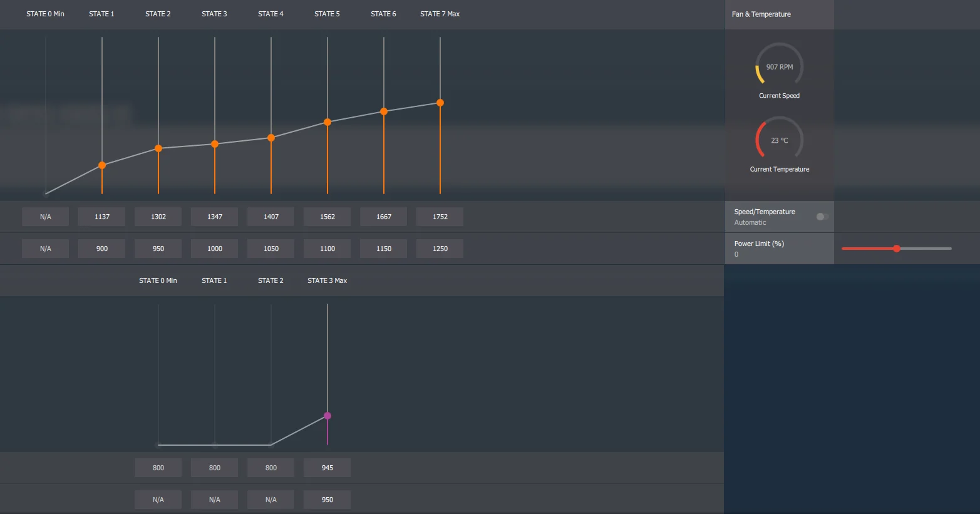Click the 1150 voltage field

[384, 249]
